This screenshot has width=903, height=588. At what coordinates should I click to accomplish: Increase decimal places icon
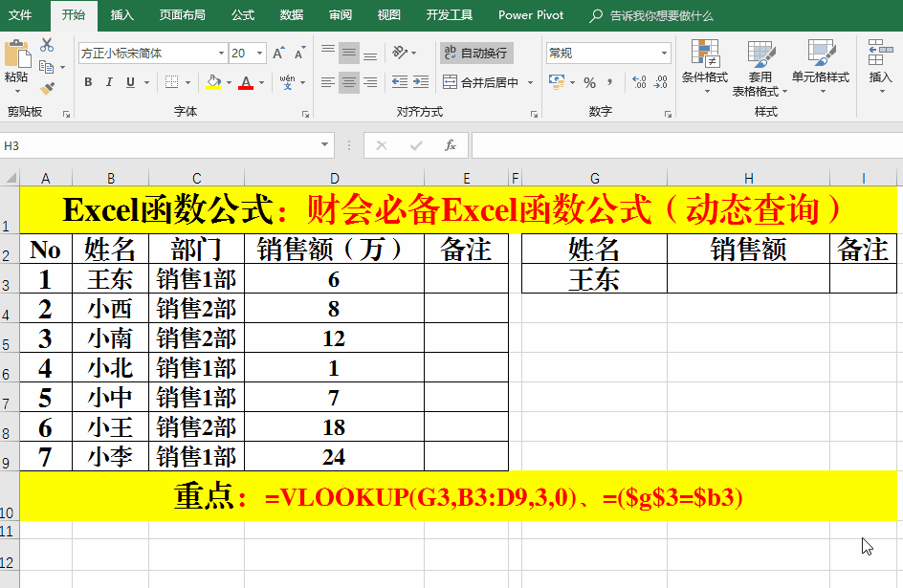coord(639,82)
